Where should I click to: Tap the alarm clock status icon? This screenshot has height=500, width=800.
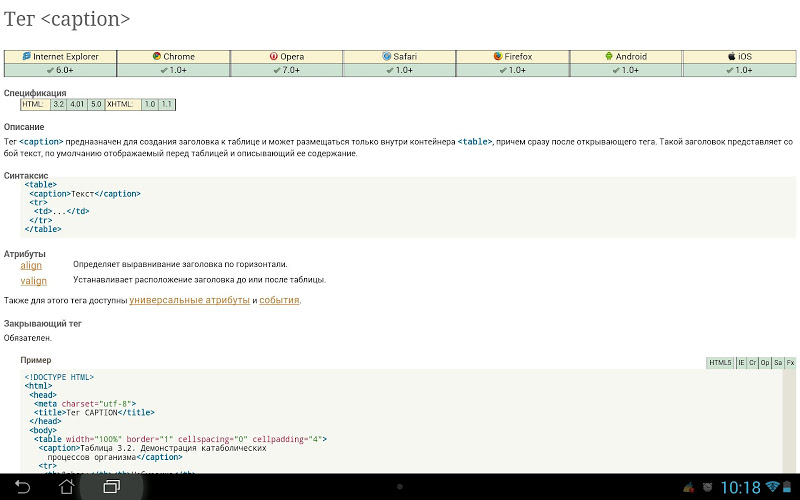[708, 488]
